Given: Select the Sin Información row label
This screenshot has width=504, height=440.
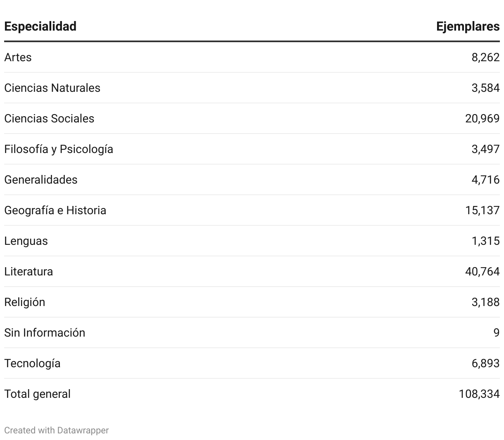Looking at the screenshot, I should coord(45,333).
